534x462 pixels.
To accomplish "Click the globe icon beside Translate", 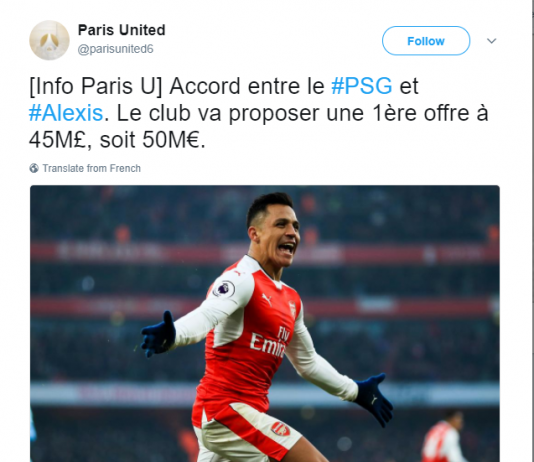I will [34, 168].
